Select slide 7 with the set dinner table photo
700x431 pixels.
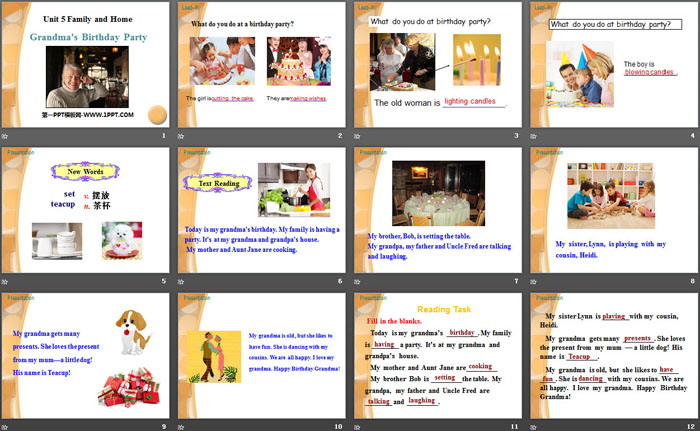[x=438, y=210]
